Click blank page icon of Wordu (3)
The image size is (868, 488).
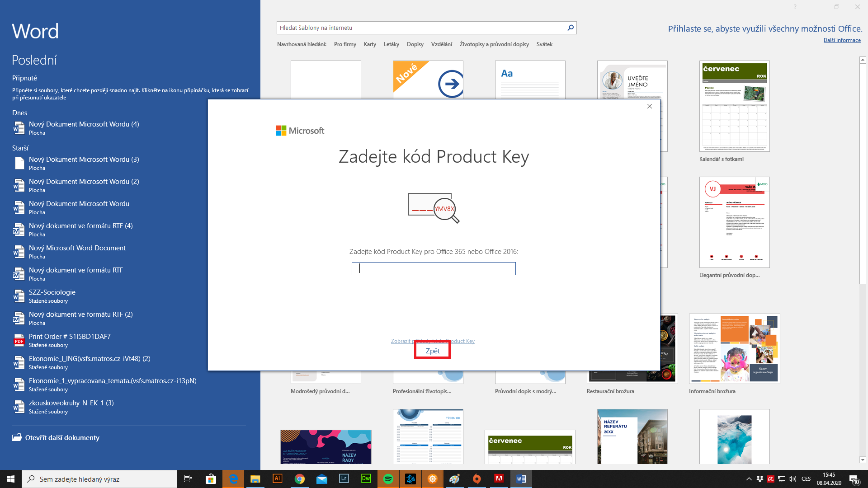(x=19, y=163)
